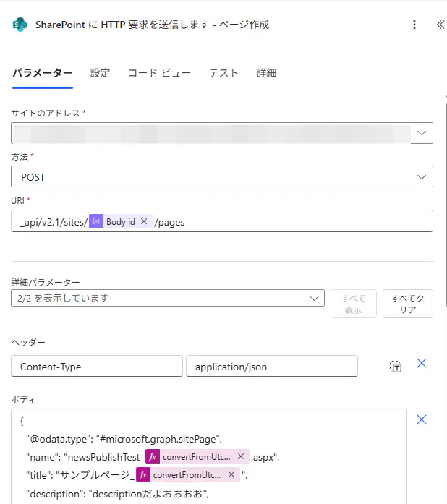Click fx expression icon in name line
The height and width of the screenshot is (504, 447).
[153, 456]
